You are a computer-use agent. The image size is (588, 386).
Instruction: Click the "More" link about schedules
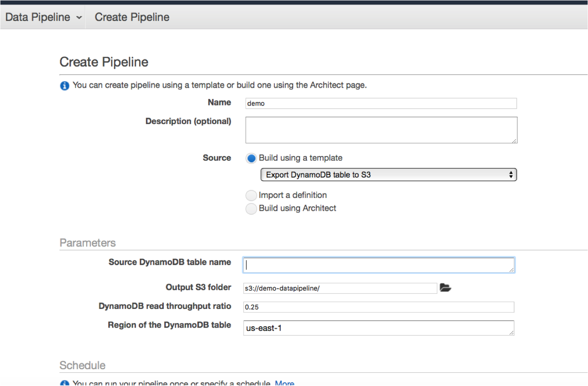coord(284,383)
